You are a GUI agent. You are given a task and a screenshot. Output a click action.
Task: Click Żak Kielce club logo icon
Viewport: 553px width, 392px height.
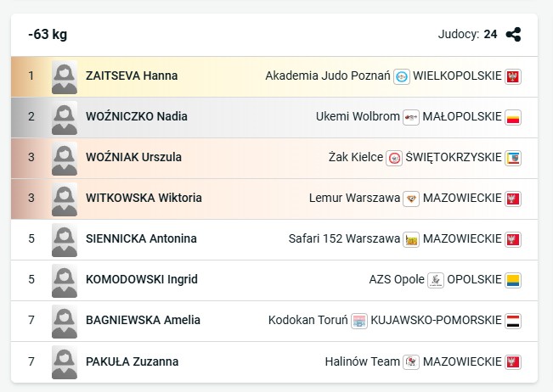[x=394, y=158]
